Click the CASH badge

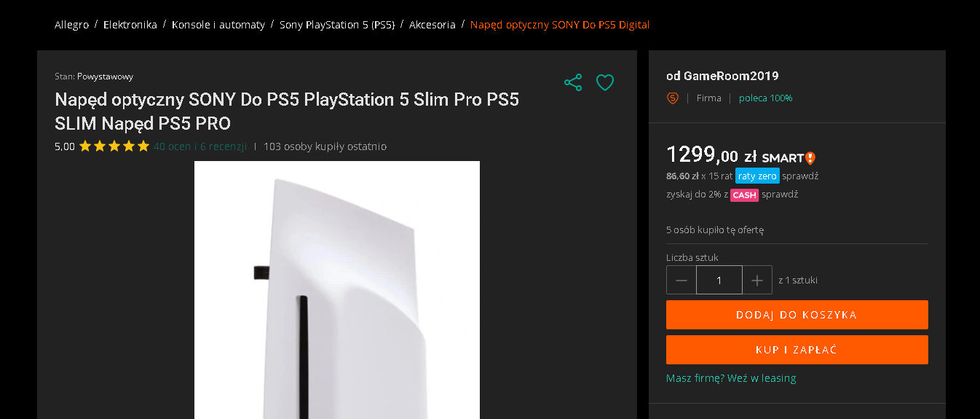[x=744, y=195]
